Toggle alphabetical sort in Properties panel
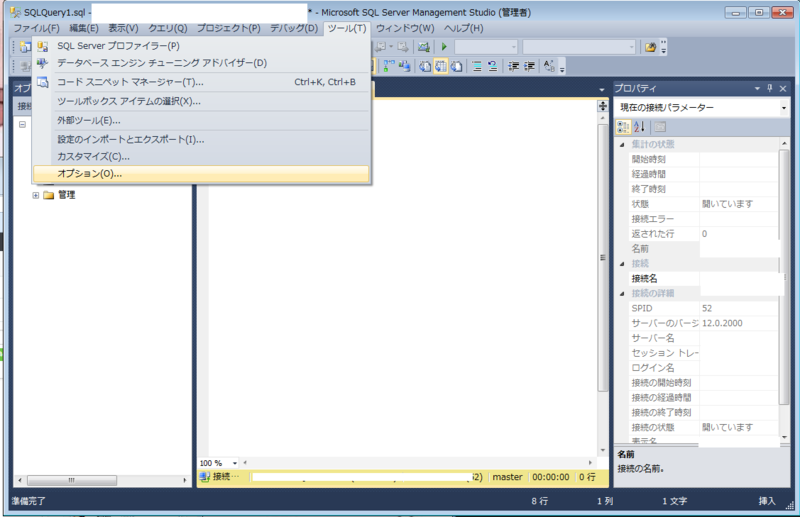Screen dimensions: 800x517 639,127
